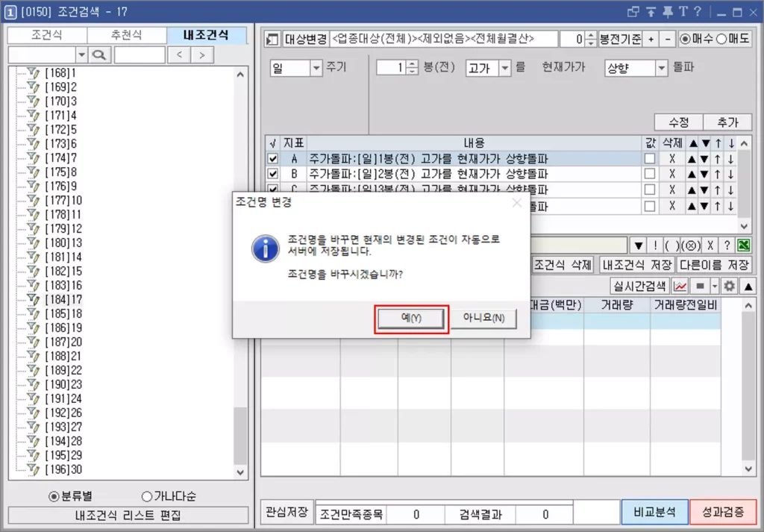Open the dropdown beside the search icon
Screen dimensions: 764x532
coord(82,54)
